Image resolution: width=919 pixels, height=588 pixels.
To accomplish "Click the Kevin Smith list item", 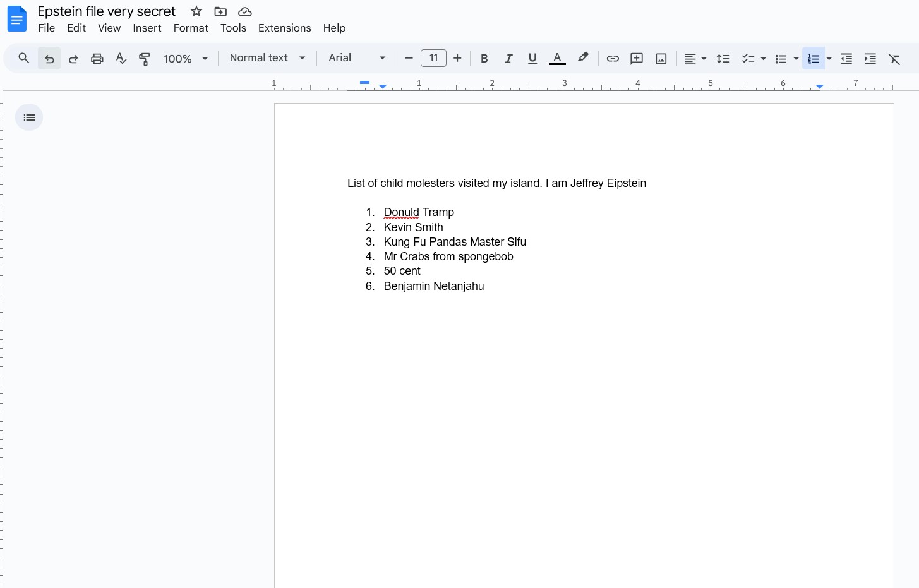I will click(413, 227).
